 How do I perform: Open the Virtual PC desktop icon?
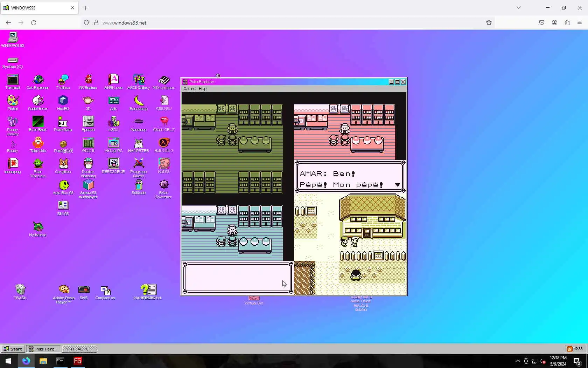(113, 145)
